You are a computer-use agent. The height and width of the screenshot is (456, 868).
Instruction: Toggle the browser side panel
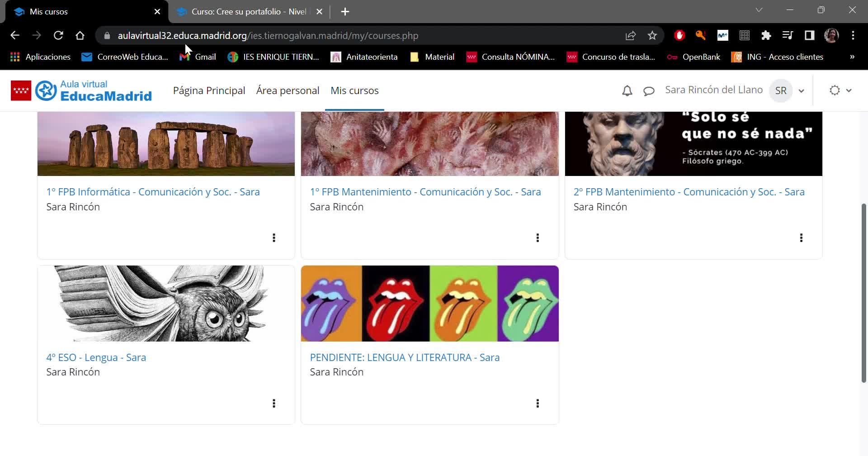[x=809, y=35]
